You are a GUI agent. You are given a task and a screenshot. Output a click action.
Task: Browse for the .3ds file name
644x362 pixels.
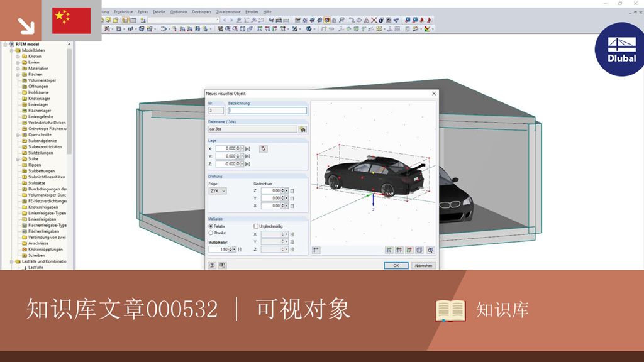coord(303,129)
